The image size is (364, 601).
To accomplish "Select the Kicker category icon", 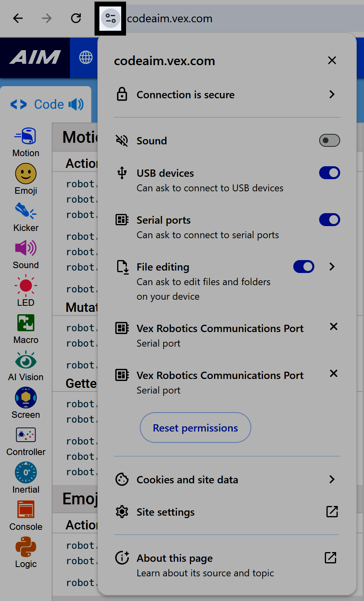I will coord(25,213).
